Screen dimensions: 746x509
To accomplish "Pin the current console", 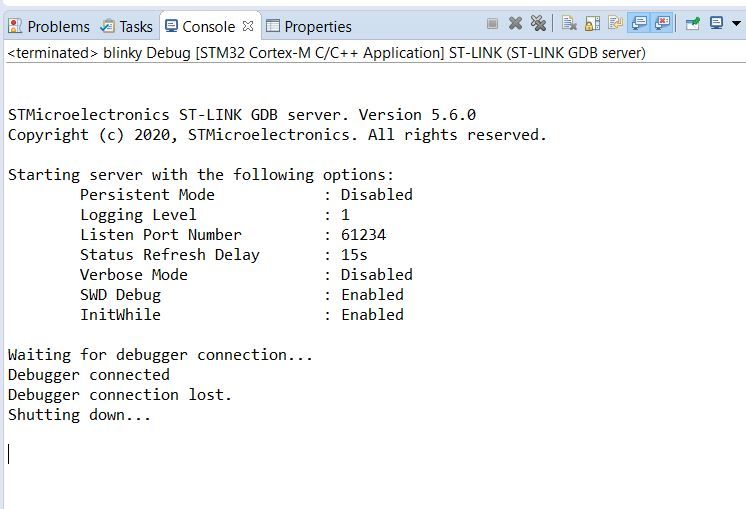I will pyautogui.click(x=692, y=23).
